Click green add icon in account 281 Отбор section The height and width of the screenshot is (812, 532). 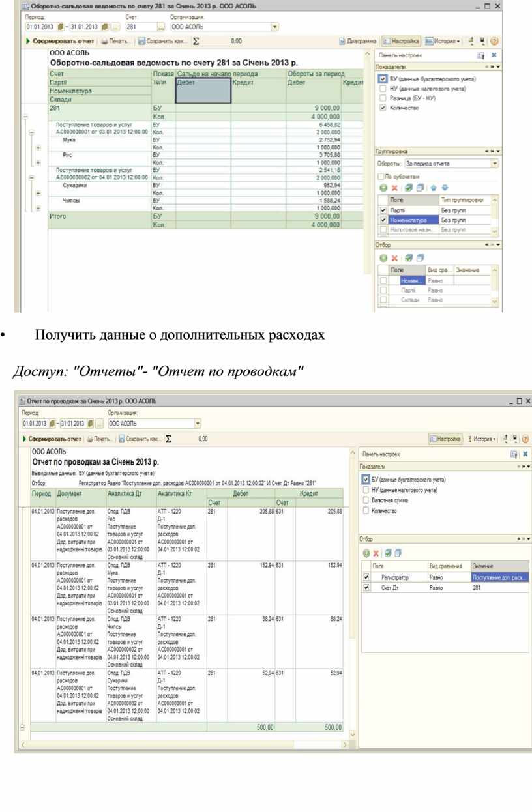click(x=383, y=258)
